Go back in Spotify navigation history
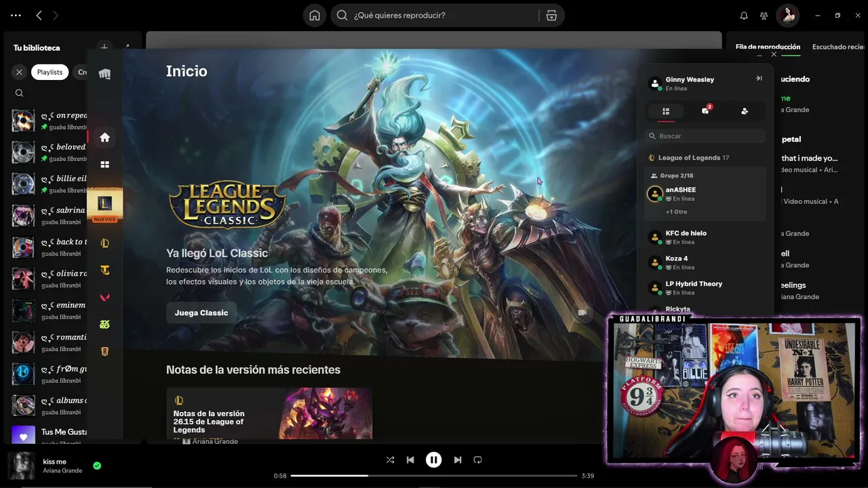The height and width of the screenshot is (488, 868). pos(39,15)
